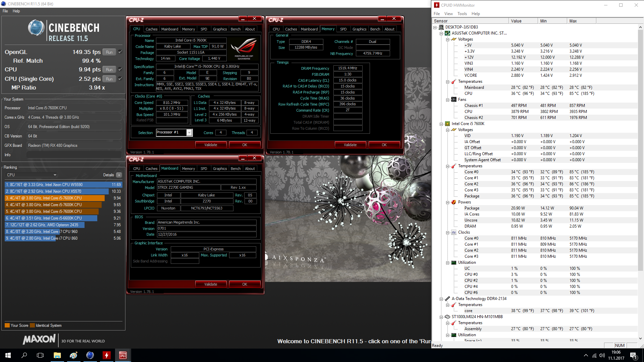Click Validate in Memory CPU-Z window
The width and height of the screenshot is (644, 362).
coord(350,145)
